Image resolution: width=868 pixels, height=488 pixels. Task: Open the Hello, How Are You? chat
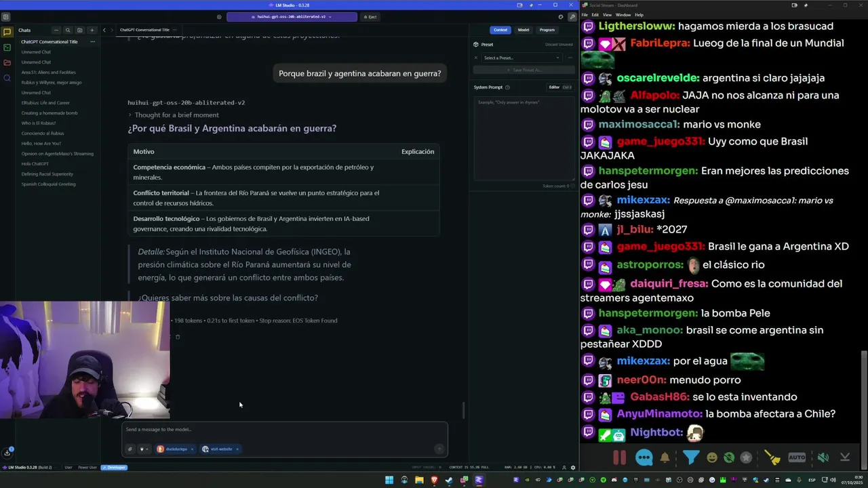41,144
